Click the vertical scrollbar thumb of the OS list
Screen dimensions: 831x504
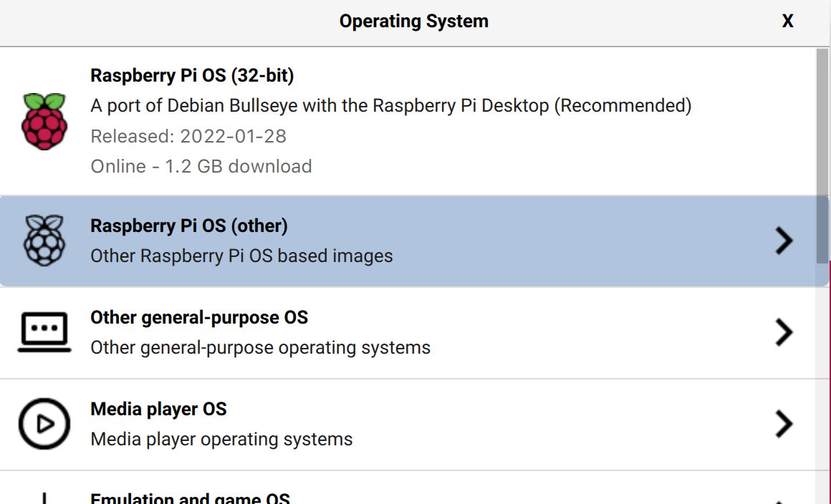[x=822, y=155]
